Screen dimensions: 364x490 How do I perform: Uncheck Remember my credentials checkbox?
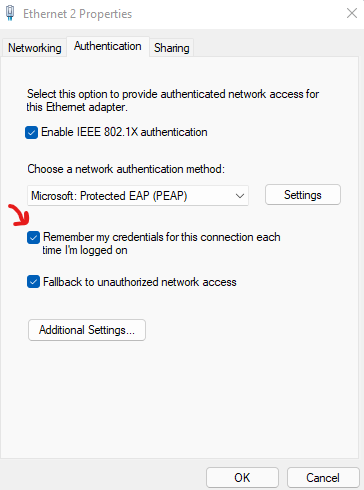pyautogui.click(x=33, y=238)
